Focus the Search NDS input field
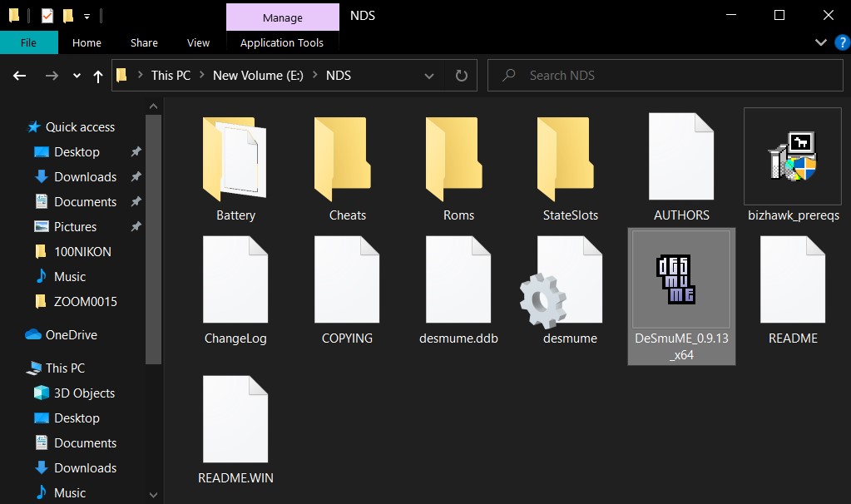The height and width of the screenshot is (504, 851). click(665, 76)
